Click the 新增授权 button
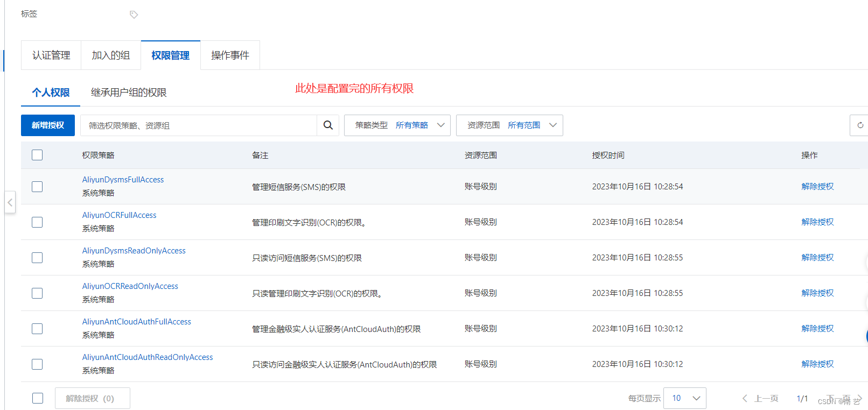The width and height of the screenshot is (868, 410). pyautogui.click(x=48, y=125)
